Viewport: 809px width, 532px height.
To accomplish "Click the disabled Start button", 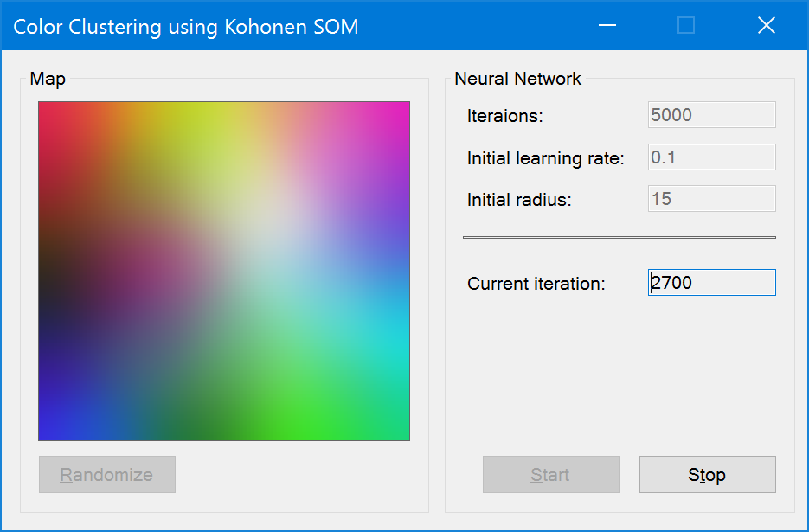I will click(x=550, y=474).
